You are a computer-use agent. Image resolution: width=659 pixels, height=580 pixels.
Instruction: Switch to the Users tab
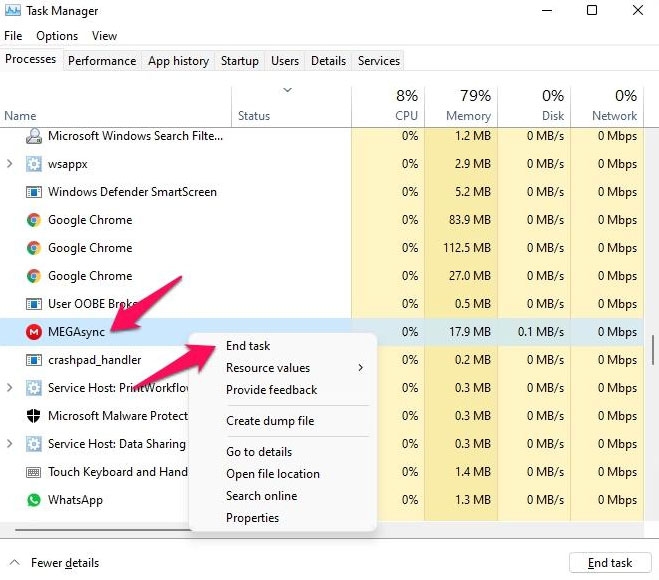pos(285,61)
